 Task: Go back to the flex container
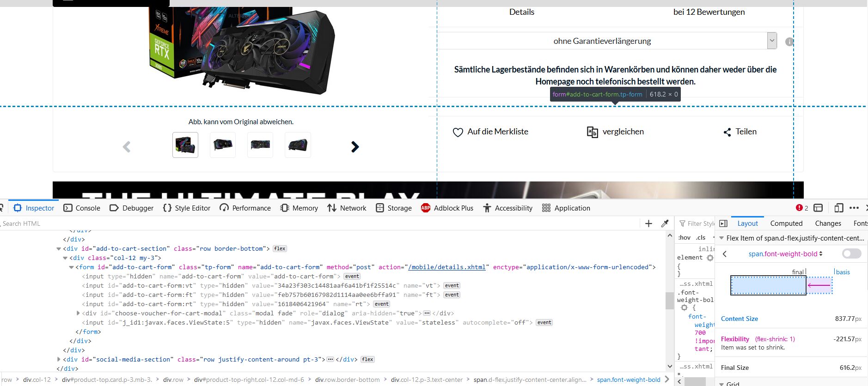point(725,254)
